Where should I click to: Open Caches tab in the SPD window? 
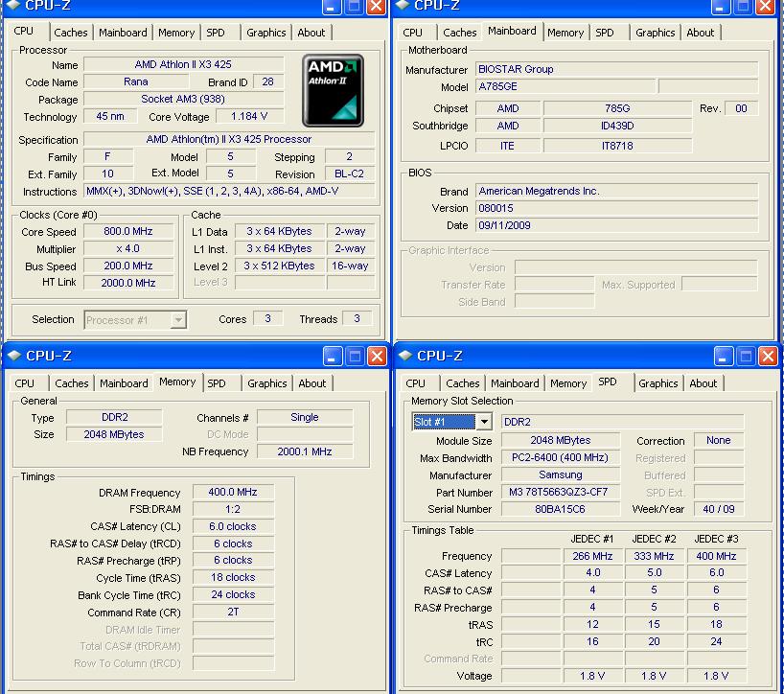463,383
